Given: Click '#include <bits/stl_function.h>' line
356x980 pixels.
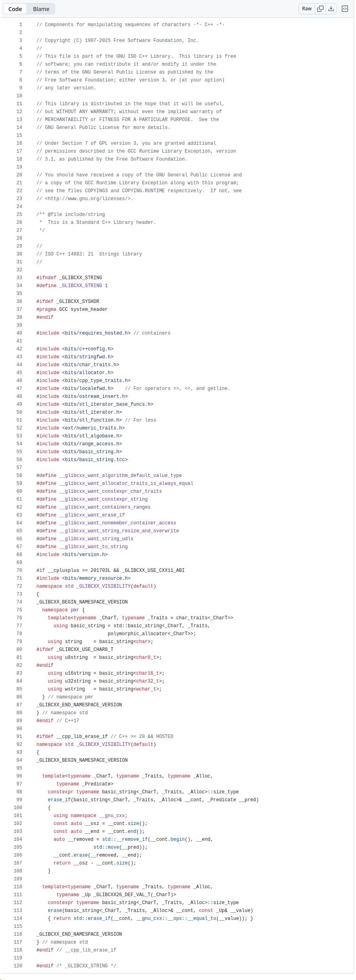Looking at the screenshot, I should click(96, 420).
